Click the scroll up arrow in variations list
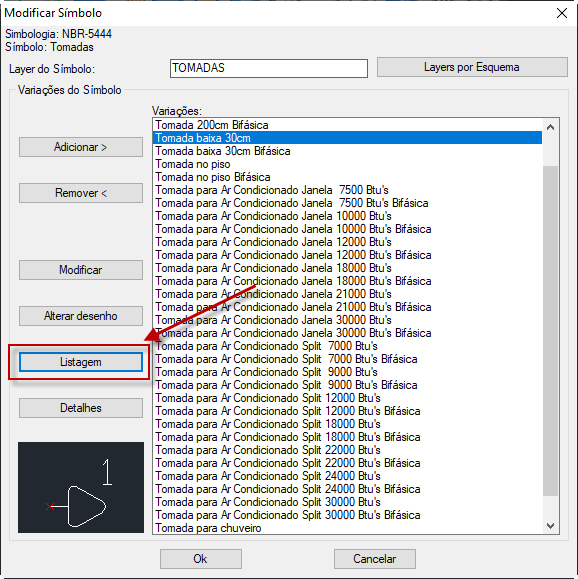Viewport: 578px width, 579px height. (x=550, y=127)
